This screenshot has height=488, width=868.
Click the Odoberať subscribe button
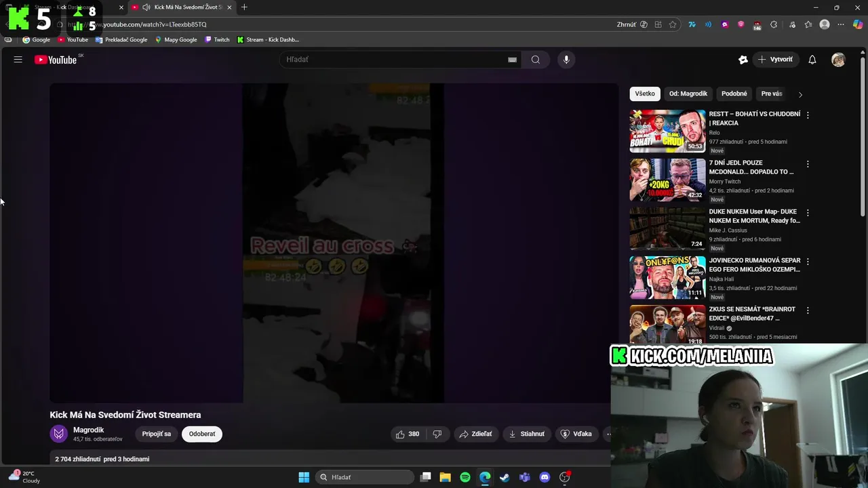click(x=202, y=434)
